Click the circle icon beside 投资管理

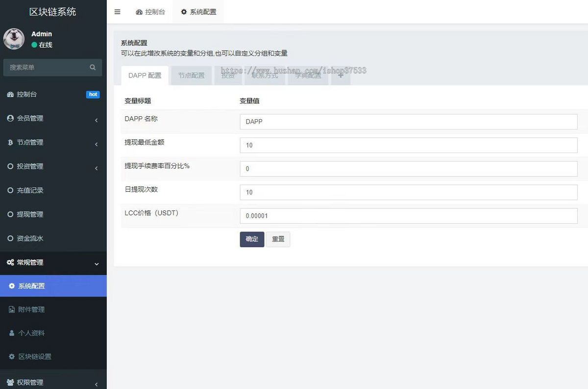(10, 166)
